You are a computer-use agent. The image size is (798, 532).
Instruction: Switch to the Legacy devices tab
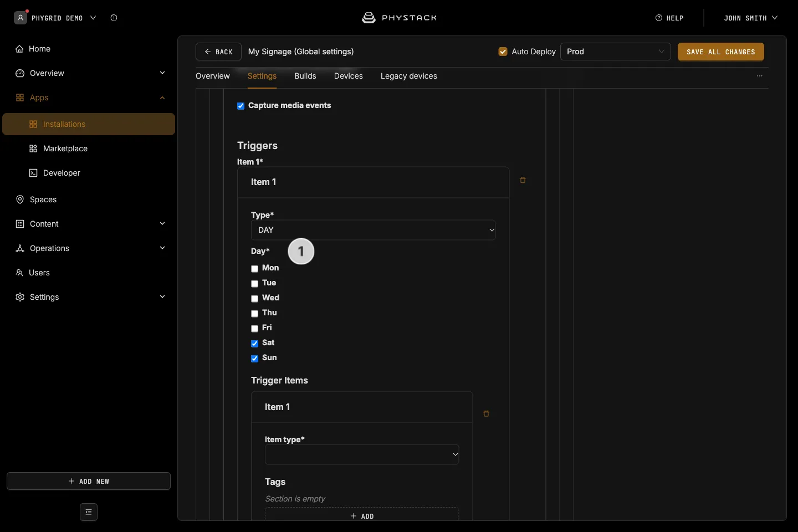[409, 76]
